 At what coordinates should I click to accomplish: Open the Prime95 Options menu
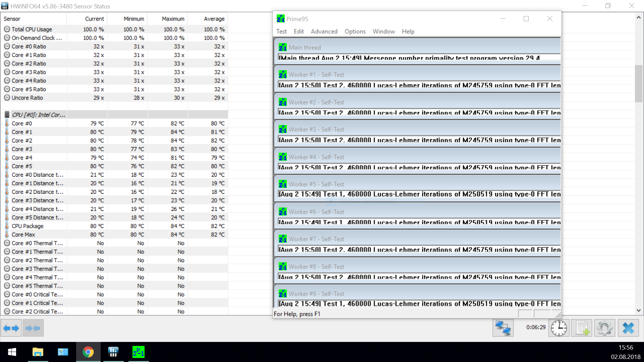[x=355, y=31]
